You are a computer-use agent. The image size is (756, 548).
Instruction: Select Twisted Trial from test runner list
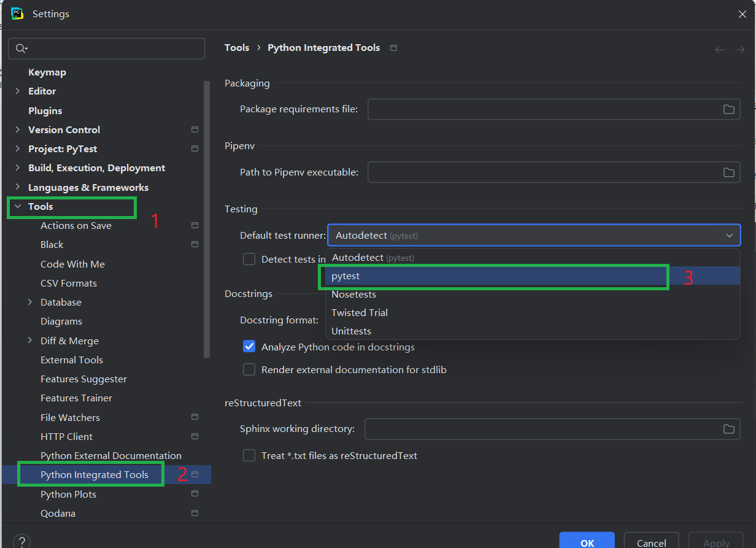click(x=533, y=313)
